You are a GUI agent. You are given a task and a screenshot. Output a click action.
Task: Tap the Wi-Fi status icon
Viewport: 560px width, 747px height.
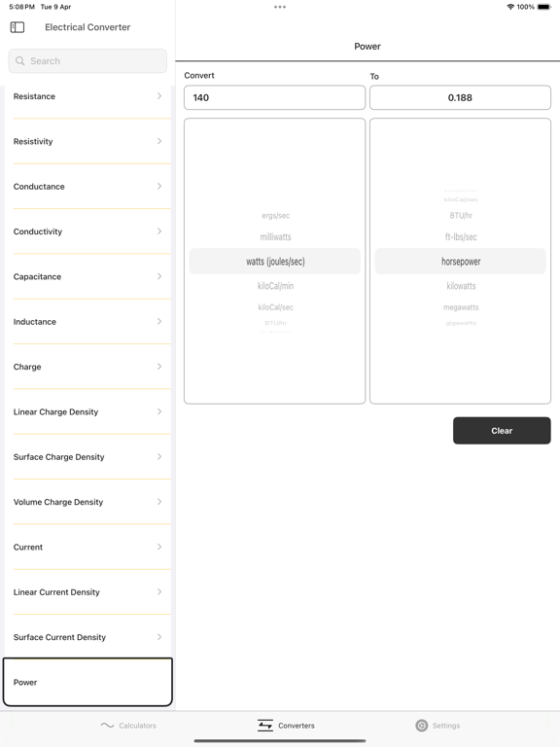pyautogui.click(x=510, y=7)
